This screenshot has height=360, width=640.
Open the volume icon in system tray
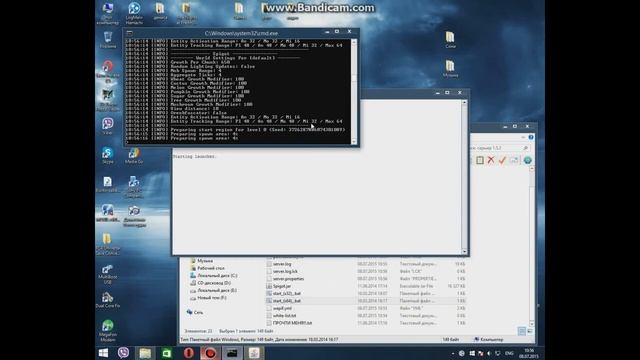coord(489,353)
